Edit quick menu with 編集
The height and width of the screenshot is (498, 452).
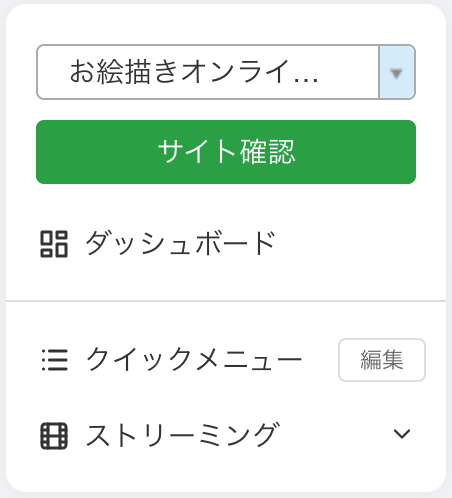(382, 360)
